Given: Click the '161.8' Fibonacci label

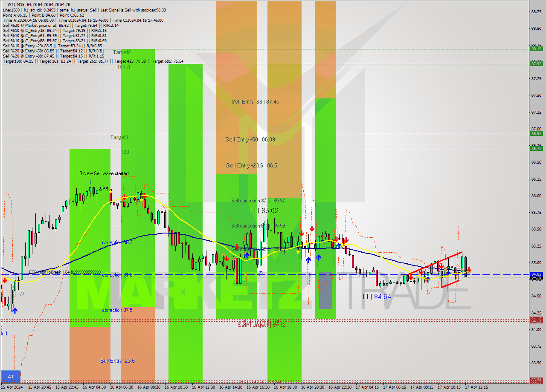Looking at the screenshot, I should click(124, 67).
